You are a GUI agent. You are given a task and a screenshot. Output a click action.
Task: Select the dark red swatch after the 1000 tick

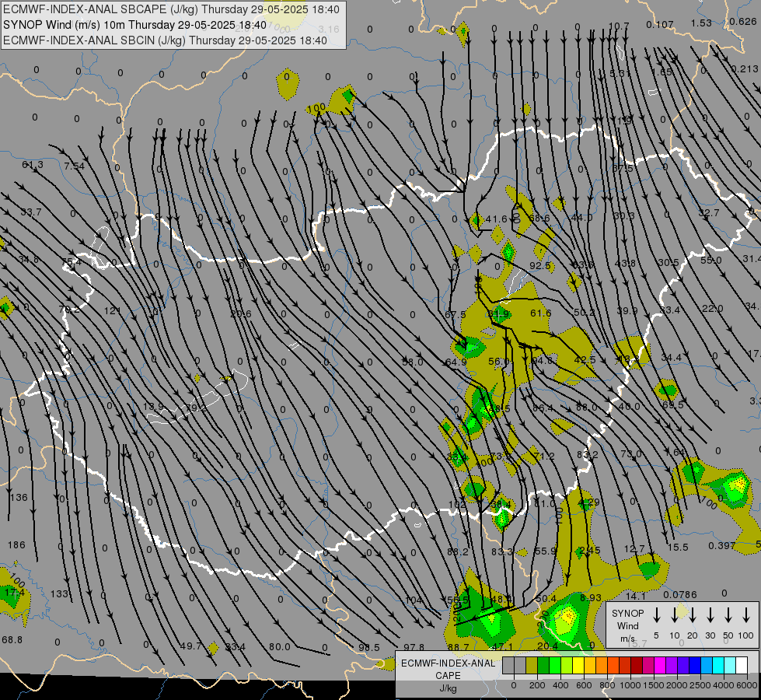637,666
